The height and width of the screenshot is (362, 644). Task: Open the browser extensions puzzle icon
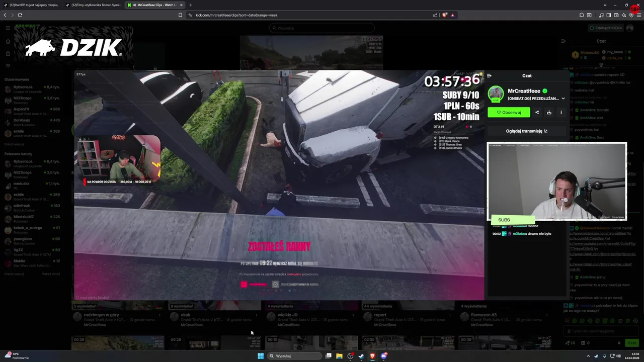(582, 15)
